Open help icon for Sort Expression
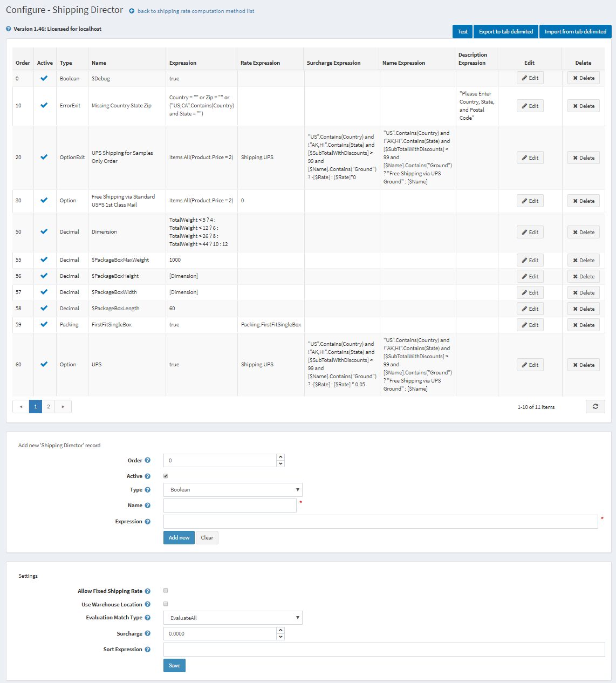 tap(147, 650)
